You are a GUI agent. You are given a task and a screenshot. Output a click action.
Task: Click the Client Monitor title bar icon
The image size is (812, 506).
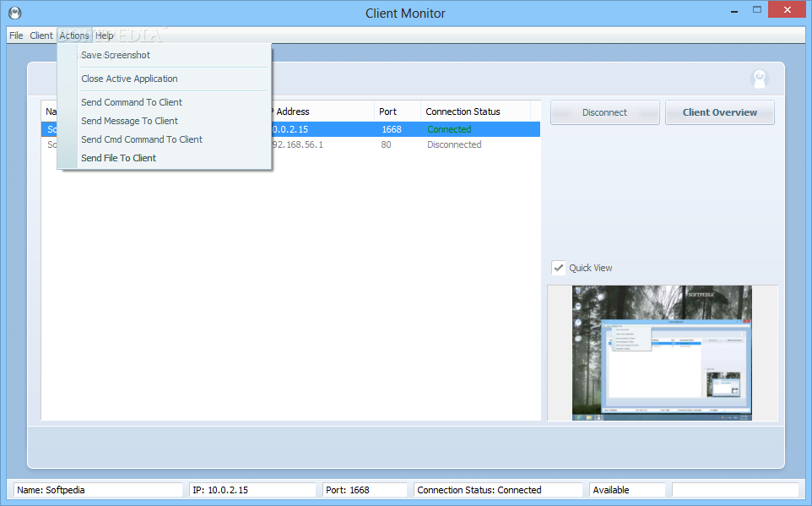click(15, 13)
